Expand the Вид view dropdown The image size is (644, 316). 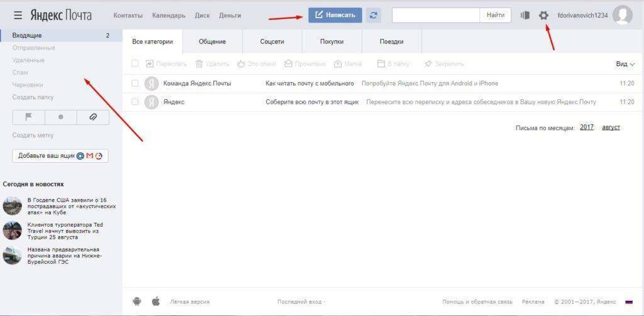point(625,64)
